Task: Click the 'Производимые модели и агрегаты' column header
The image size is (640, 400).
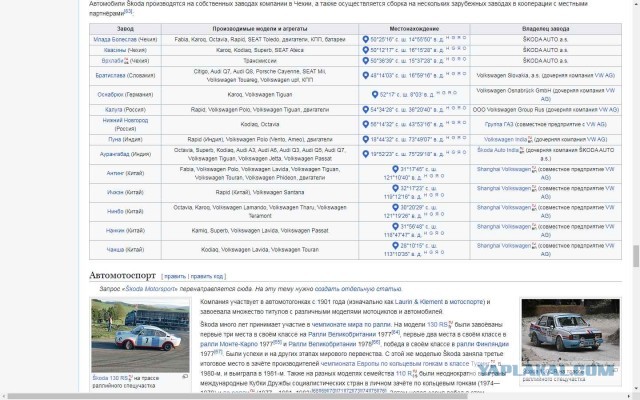Action: click(x=260, y=29)
